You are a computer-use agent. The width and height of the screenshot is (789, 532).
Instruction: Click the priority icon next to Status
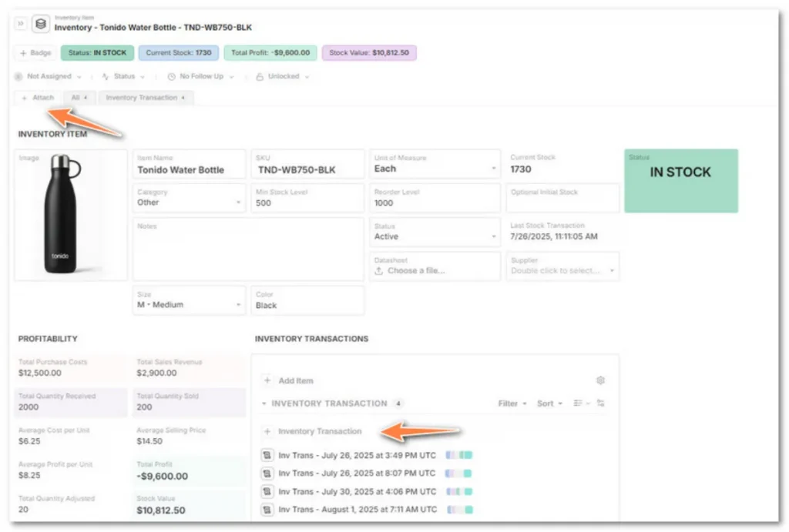click(106, 76)
